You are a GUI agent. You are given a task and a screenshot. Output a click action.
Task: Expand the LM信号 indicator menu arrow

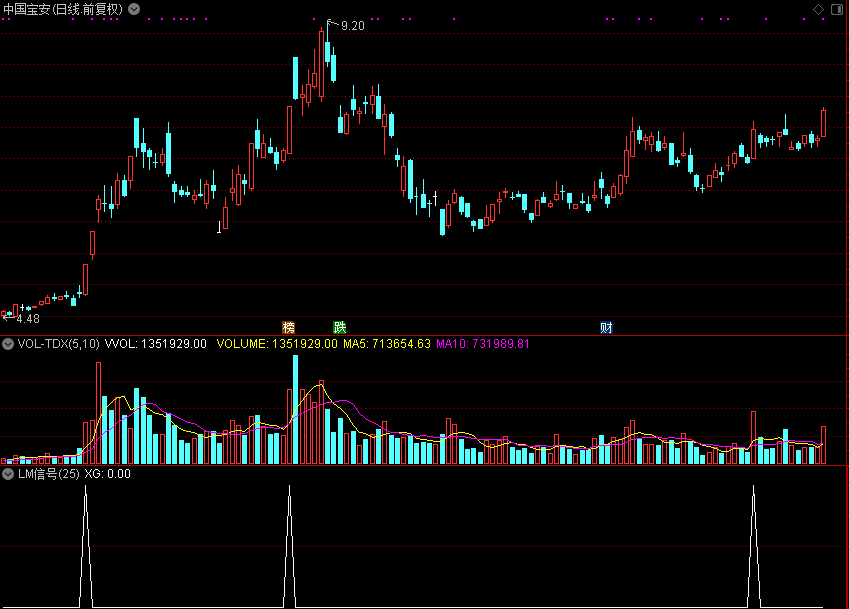tap(8, 474)
